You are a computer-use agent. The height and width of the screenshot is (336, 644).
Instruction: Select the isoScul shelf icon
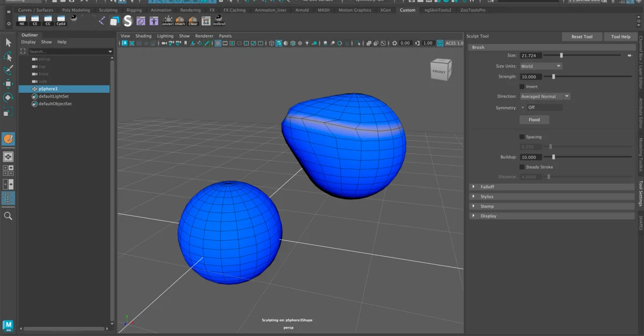217,21
